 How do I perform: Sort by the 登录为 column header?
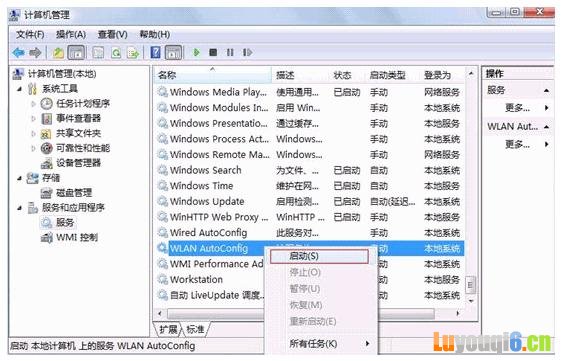(x=443, y=75)
